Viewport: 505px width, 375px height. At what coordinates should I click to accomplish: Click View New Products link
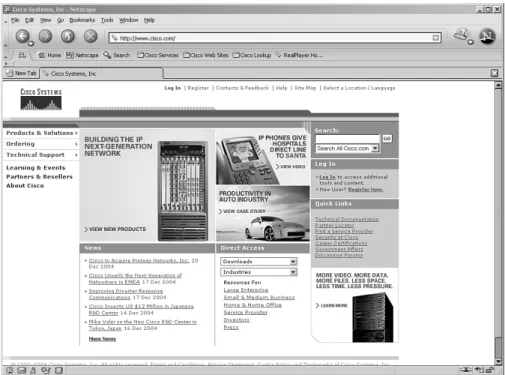click(x=115, y=229)
